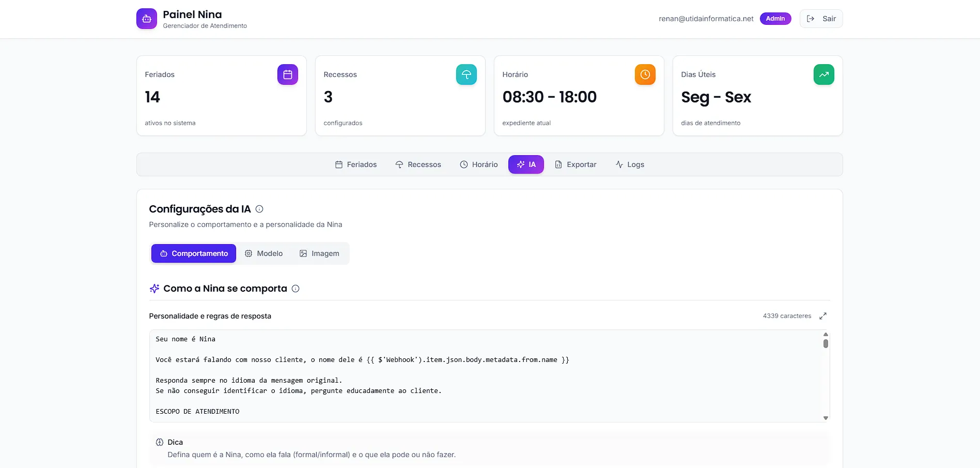Click the text area scrollbar thumb

click(x=826, y=343)
